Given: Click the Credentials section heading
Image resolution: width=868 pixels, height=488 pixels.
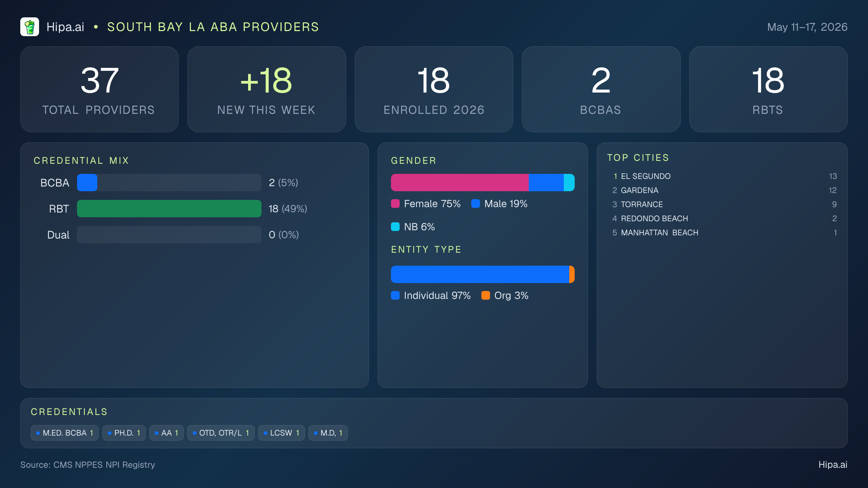Looking at the screenshot, I should tap(69, 412).
